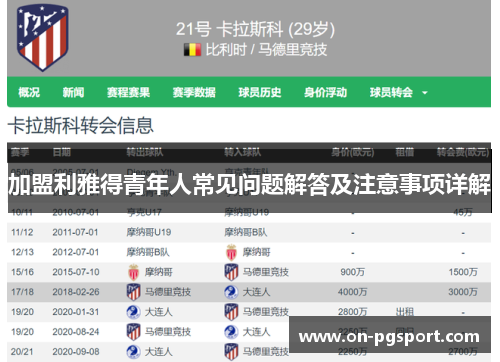Click Atlético crest in 17/18 row
This screenshot has width=500, height=362.
pos(133,292)
